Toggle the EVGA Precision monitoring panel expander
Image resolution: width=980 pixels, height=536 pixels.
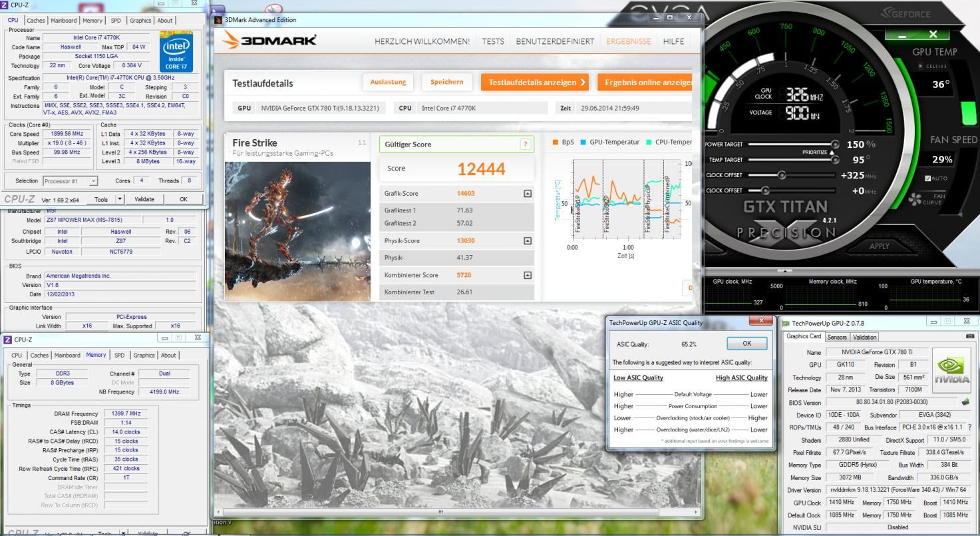click(x=784, y=270)
